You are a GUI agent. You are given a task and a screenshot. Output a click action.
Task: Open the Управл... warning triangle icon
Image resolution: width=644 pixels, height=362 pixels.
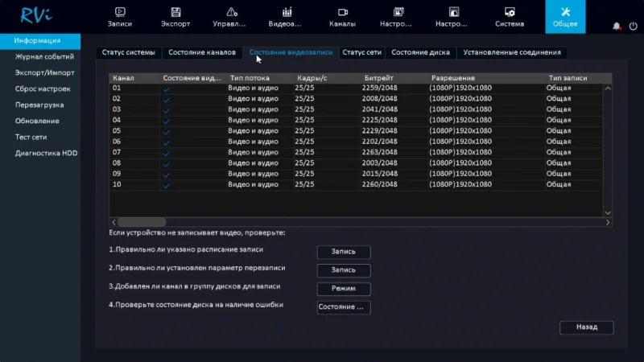[x=231, y=12]
